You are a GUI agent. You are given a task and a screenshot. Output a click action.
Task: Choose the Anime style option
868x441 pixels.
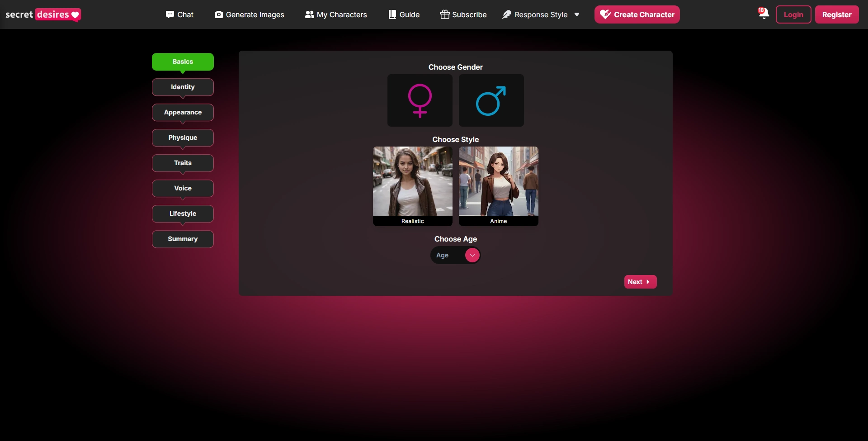498,186
